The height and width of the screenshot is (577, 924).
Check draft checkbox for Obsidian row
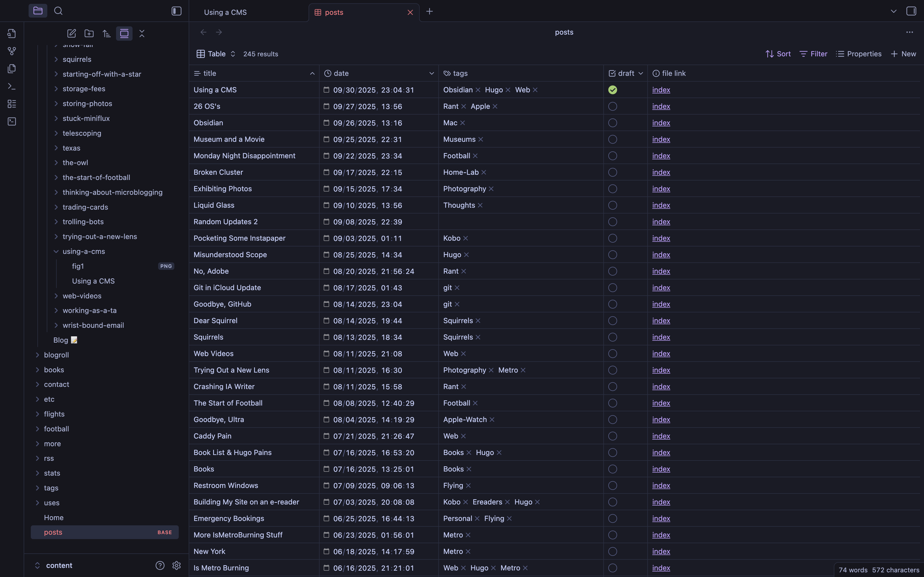(x=612, y=123)
